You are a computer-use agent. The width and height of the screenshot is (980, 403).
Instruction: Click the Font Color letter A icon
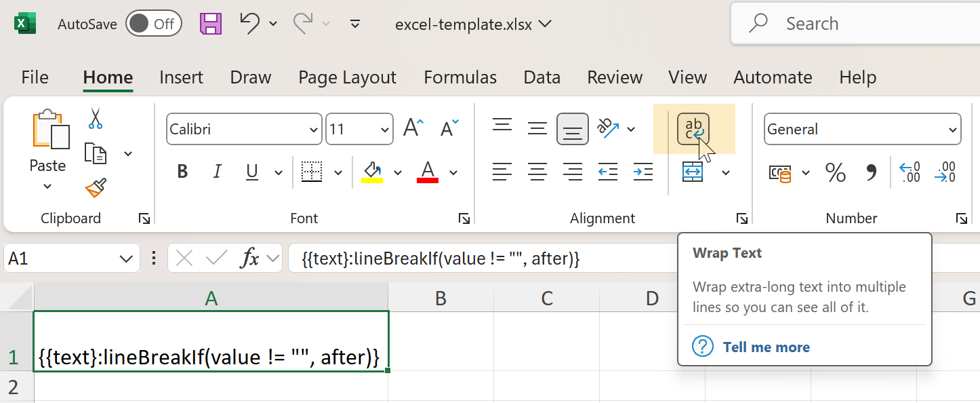(428, 172)
